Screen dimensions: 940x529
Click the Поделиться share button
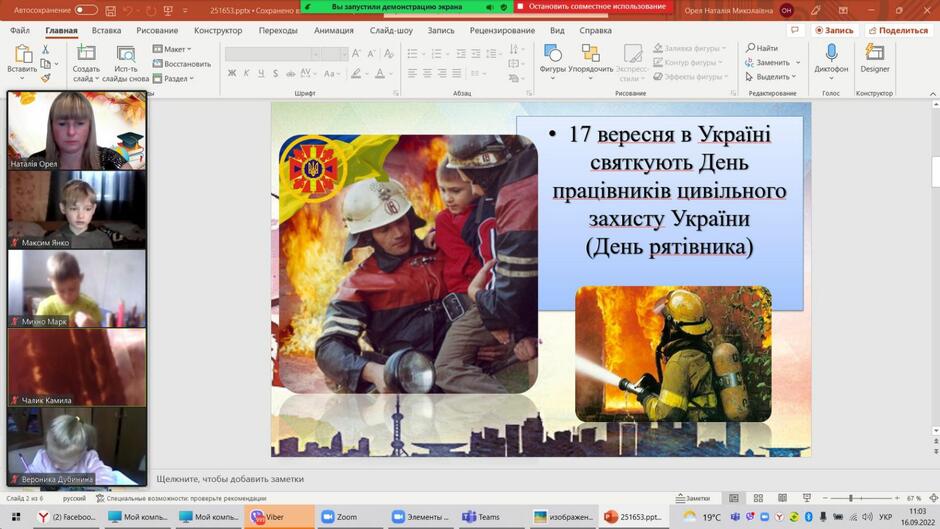(x=898, y=30)
